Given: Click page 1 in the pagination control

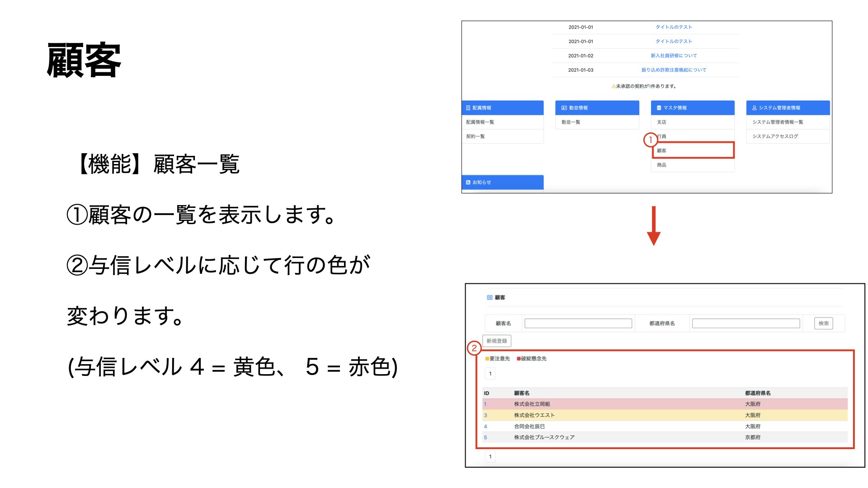Looking at the screenshot, I should [490, 373].
